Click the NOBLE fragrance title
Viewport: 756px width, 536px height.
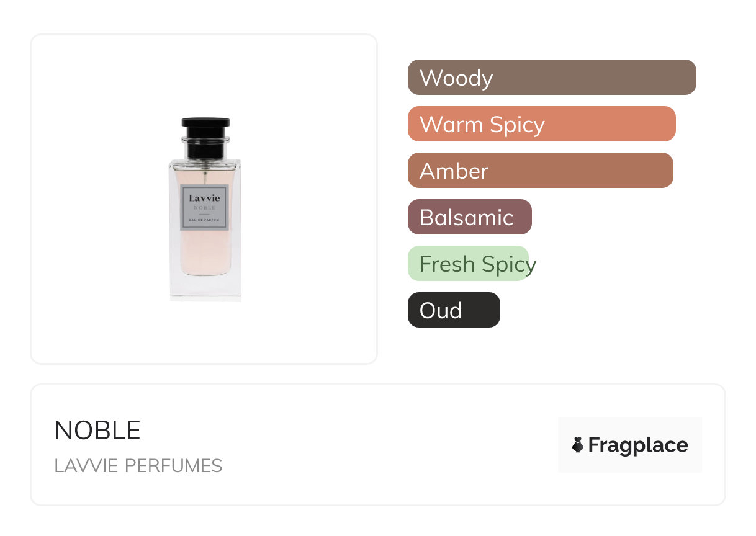[97, 431]
